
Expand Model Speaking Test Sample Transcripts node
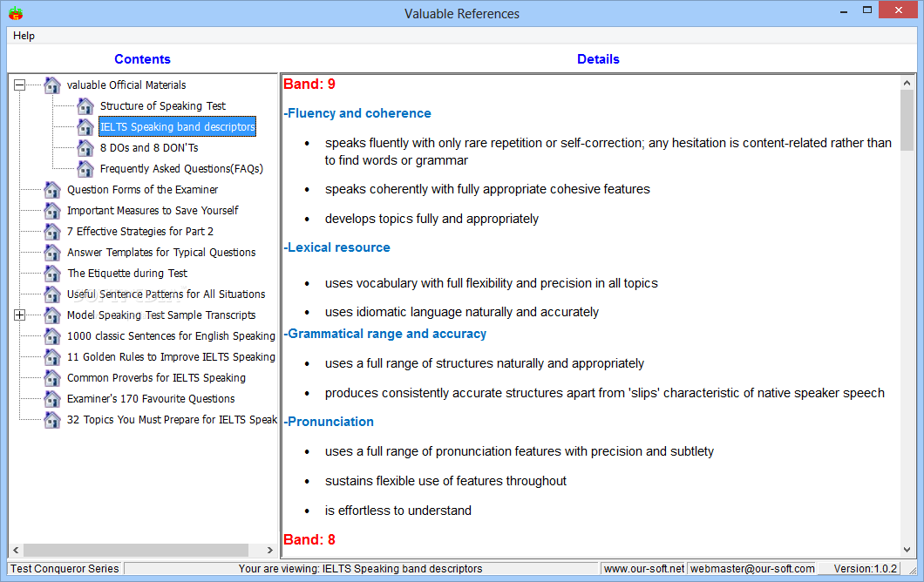point(19,315)
